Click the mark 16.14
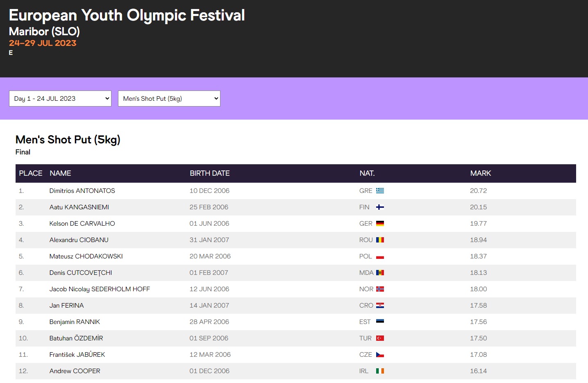The image size is (588, 383). (x=479, y=371)
